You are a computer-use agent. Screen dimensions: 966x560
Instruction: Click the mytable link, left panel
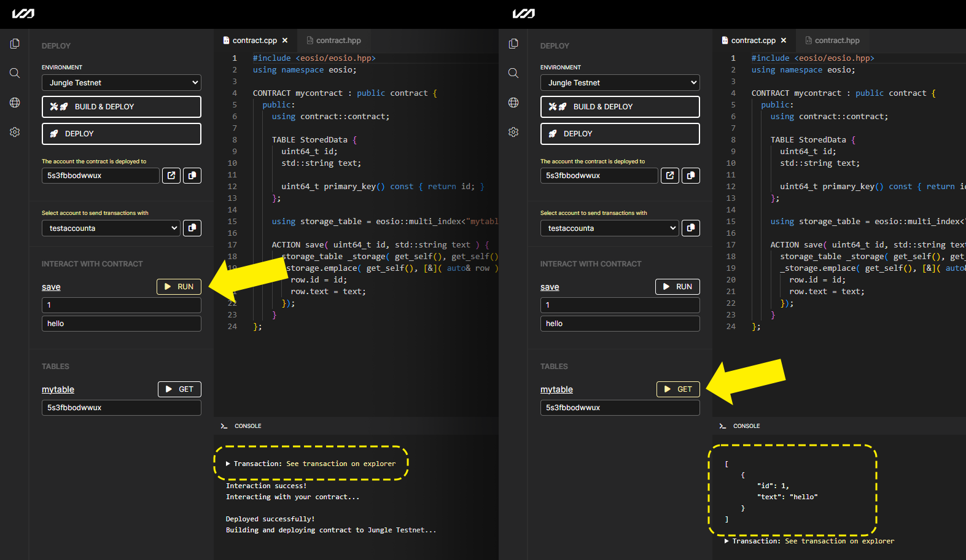58,389
